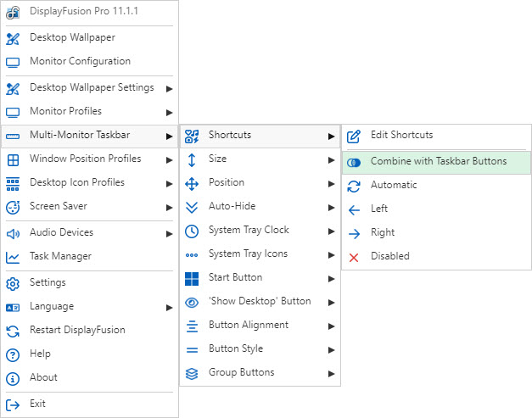
Task: Select Automatic shortcuts placement
Action: [x=436, y=187]
